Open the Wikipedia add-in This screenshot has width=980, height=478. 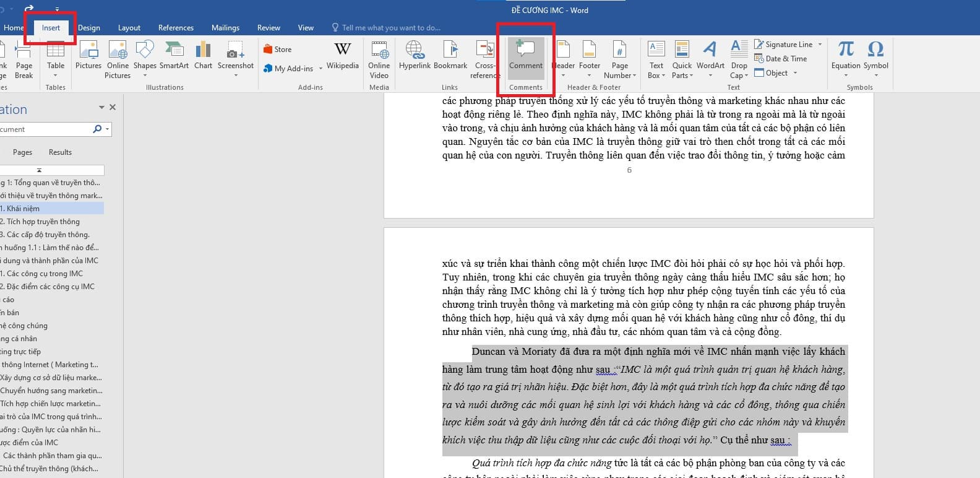pyautogui.click(x=343, y=55)
